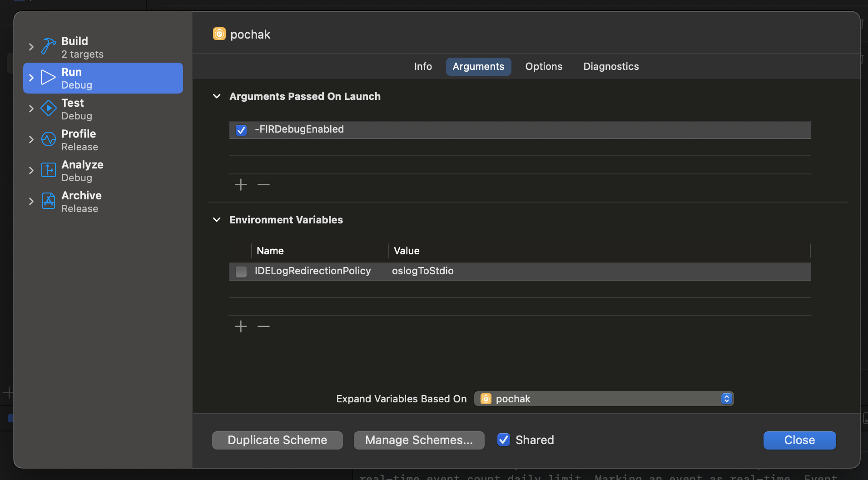868x480 pixels.
Task: Add a new environment variable with plus
Action: point(241,326)
